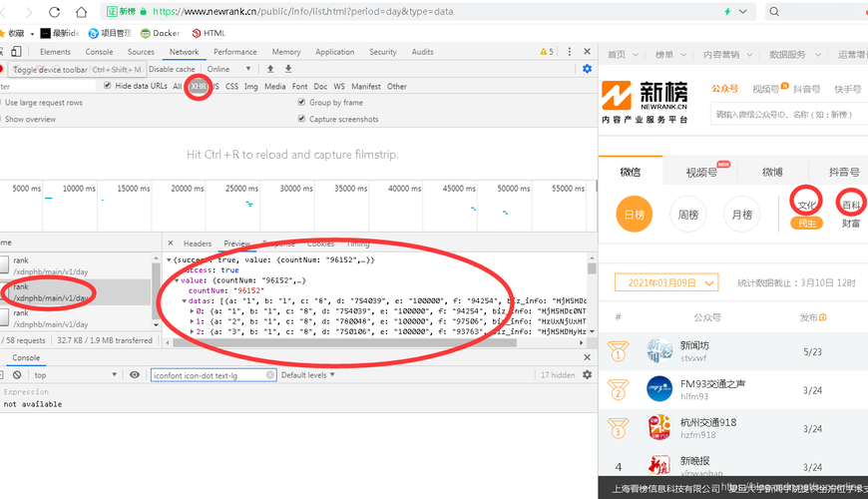Open the HTML bookmark
868x499 pixels.
[209, 33]
